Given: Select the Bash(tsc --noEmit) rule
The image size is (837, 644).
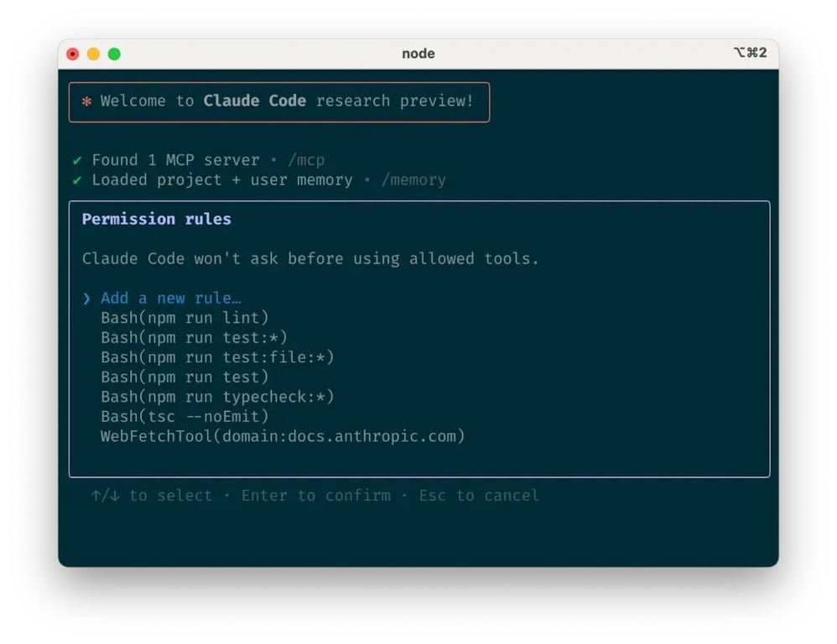Looking at the screenshot, I should [x=185, y=417].
